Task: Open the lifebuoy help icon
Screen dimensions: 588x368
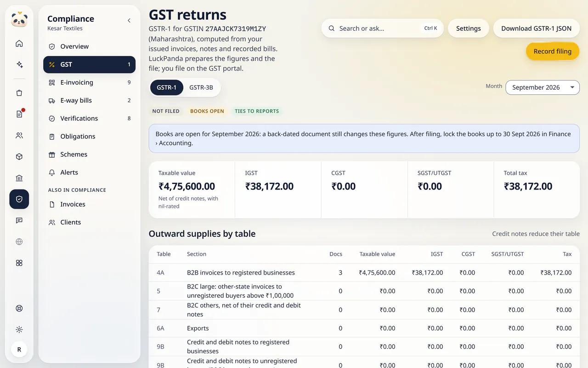Action: tap(19, 308)
